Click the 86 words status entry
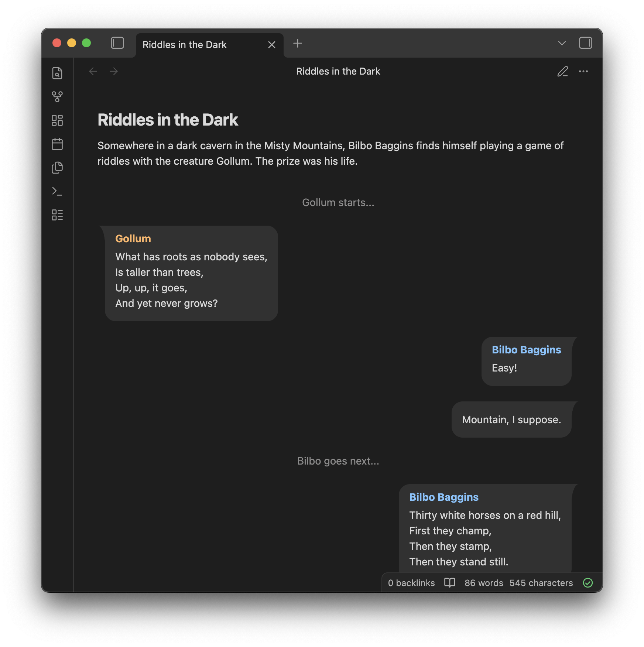 [484, 583]
